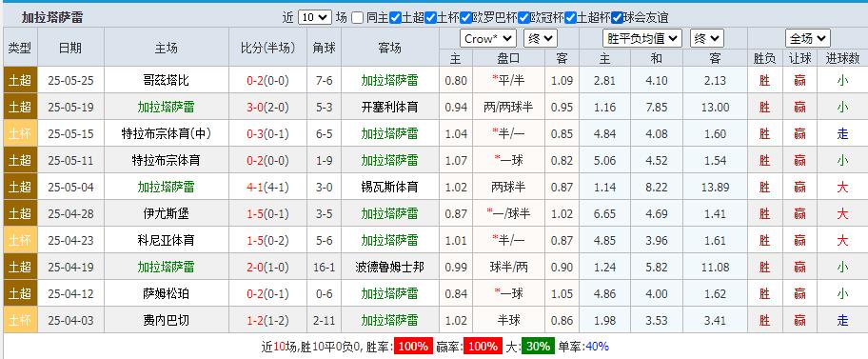
Task: Open the 1-2(1-2) score on 25-04-03
Action: (268, 320)
